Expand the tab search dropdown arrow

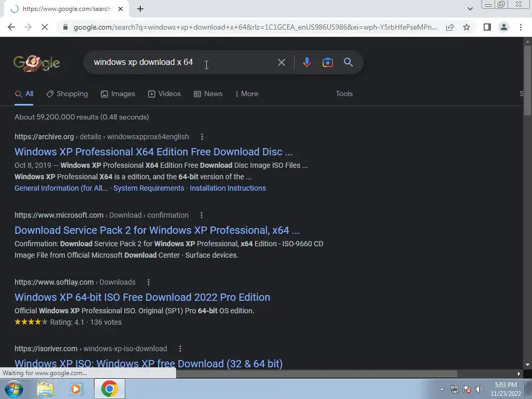click(470, 9)
